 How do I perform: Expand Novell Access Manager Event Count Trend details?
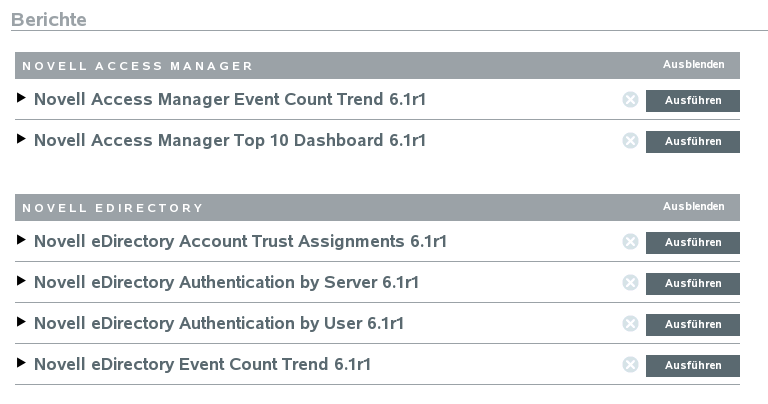click(x=22, y=99)
